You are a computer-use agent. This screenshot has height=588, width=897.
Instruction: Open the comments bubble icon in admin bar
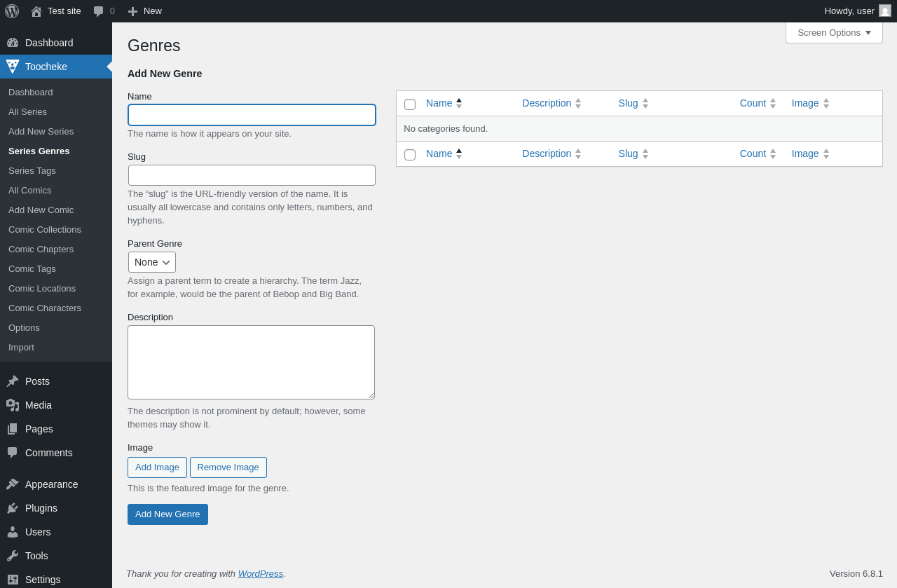(x=99, y=11)
